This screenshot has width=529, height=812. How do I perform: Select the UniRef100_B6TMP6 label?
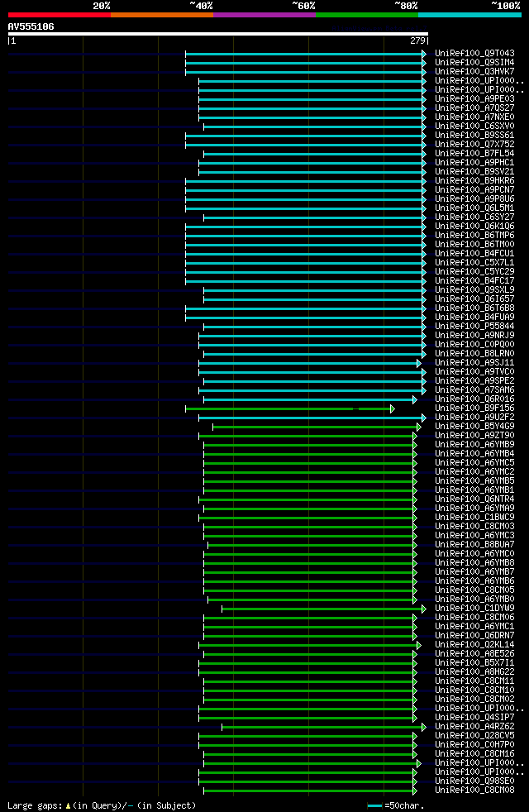[x=474, y=236]
